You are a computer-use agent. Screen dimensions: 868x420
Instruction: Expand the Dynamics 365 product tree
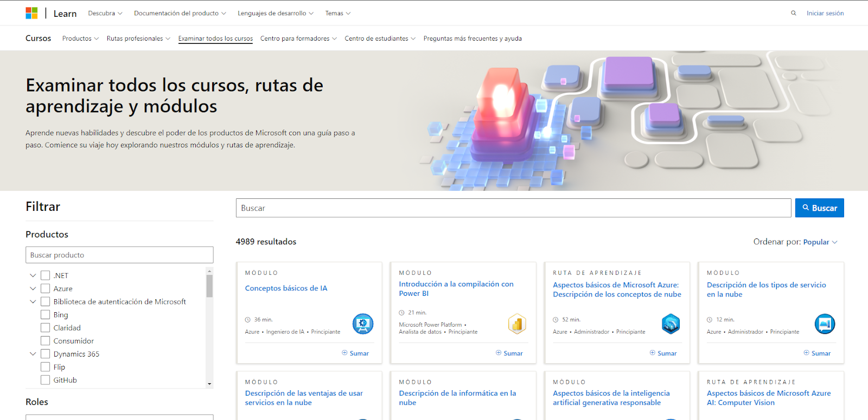tap(33, 354)
